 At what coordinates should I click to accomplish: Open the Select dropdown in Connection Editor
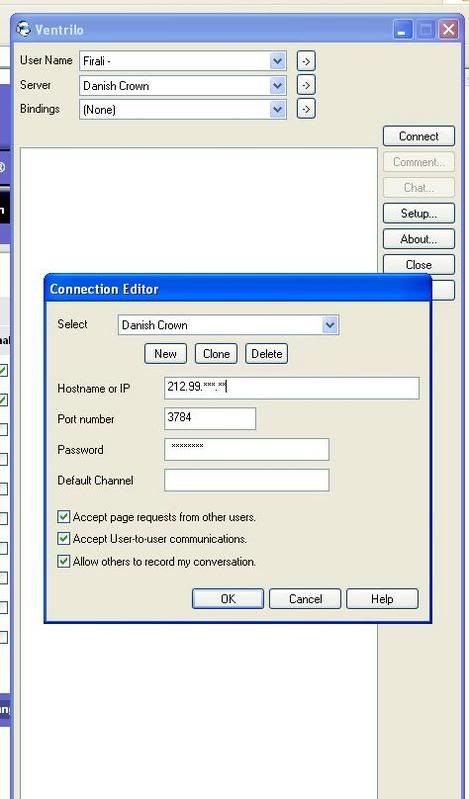[330, 325]
